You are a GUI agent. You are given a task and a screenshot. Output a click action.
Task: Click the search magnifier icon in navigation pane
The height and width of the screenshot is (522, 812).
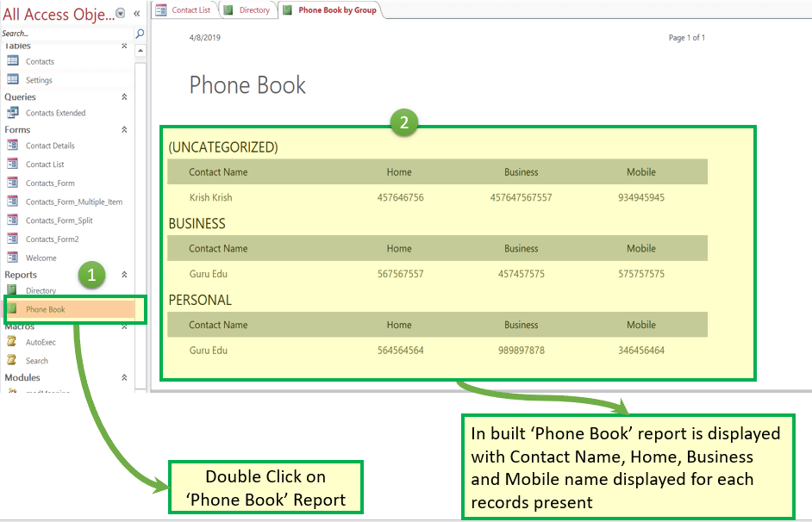click(x=140, y=34)
